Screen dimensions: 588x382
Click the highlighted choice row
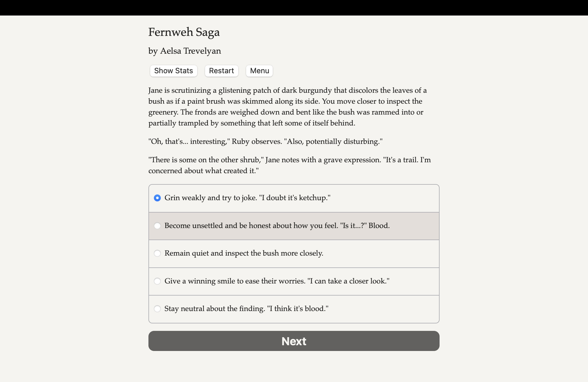tap(294, 226)
